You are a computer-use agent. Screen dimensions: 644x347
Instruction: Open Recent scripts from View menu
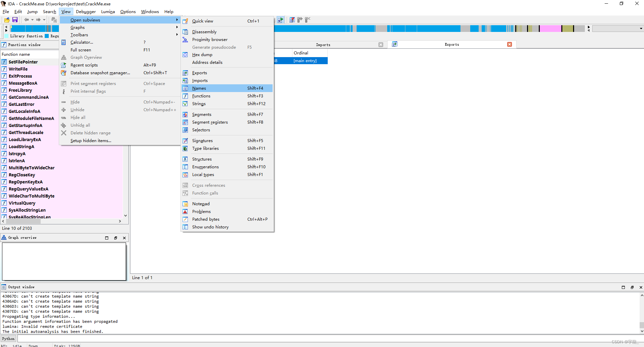coord(120,65)
